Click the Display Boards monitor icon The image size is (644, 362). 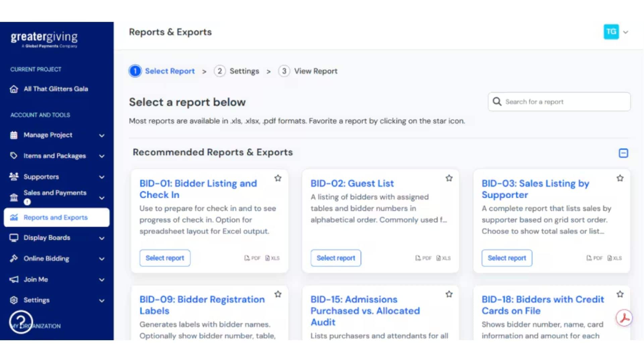(14, 238)
